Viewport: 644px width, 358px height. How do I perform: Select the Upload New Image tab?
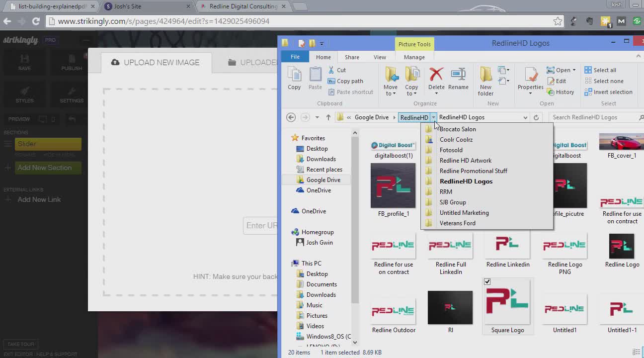tap(156, 63)
